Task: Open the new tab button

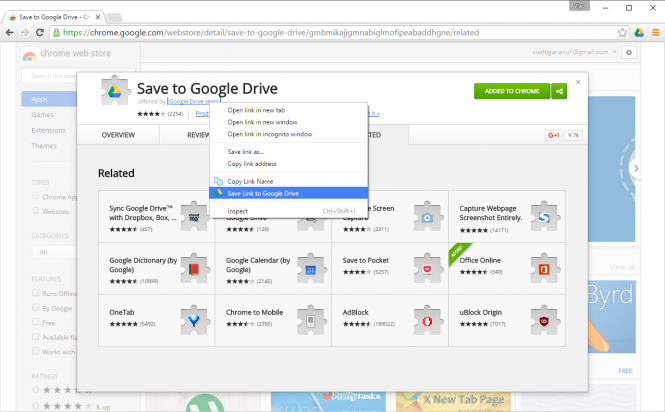Action: click(x=114, y=17)
